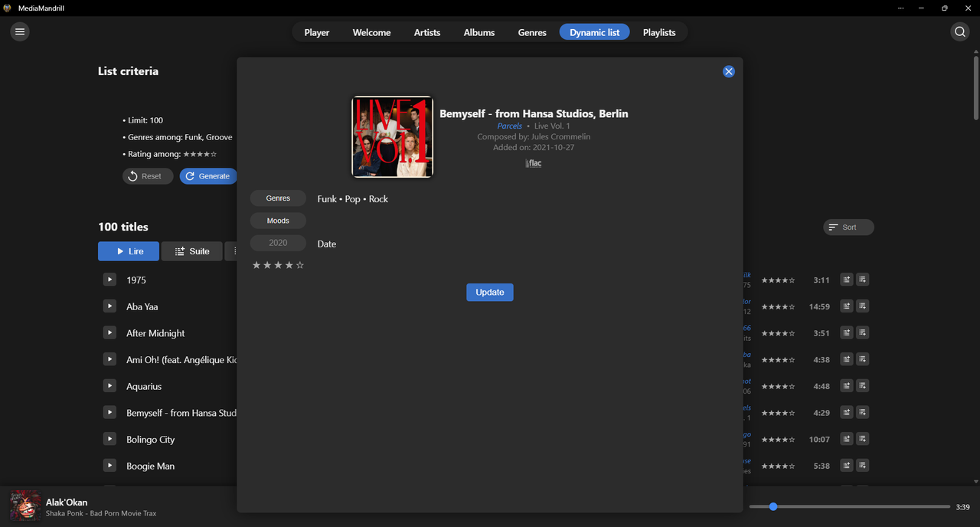The height and width of the screenshot is (527, 980).
Task: Click right add-to-queue icon in 14:59 row
Action: [x=863, y=306]
